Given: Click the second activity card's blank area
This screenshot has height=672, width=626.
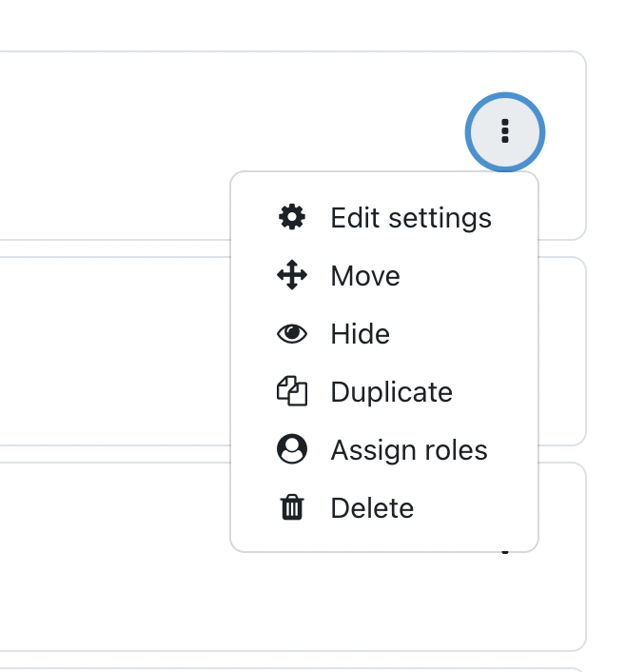Looking at the screenshot, I should [x=116, y=351].
